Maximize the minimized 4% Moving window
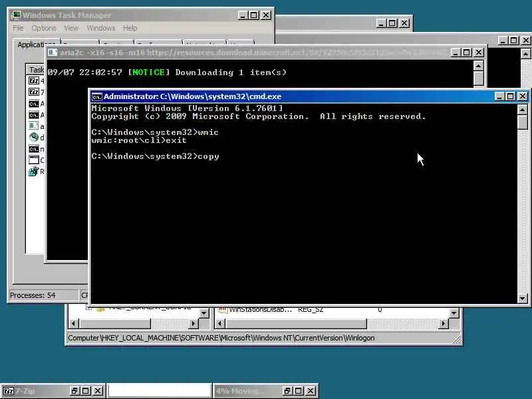 pyautogui.click(x=299, y=391)
